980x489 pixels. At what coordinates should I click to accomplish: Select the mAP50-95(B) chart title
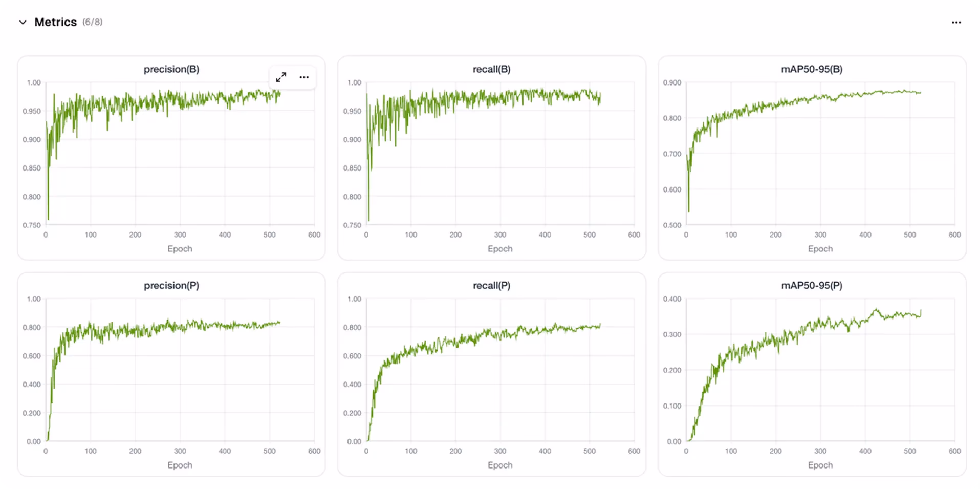coord(812,69)
